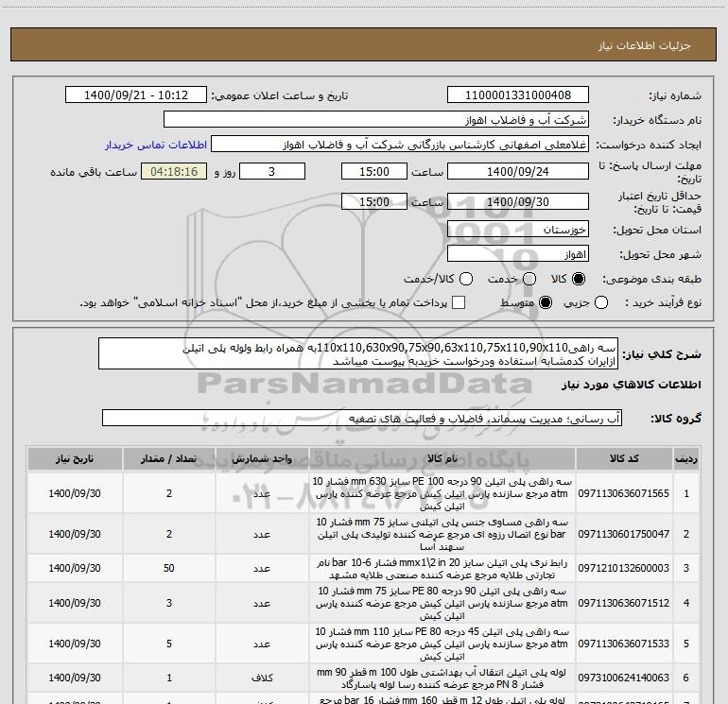Click unit عدد in row 2
Viewport: 728px width, 704px height.
262,534
